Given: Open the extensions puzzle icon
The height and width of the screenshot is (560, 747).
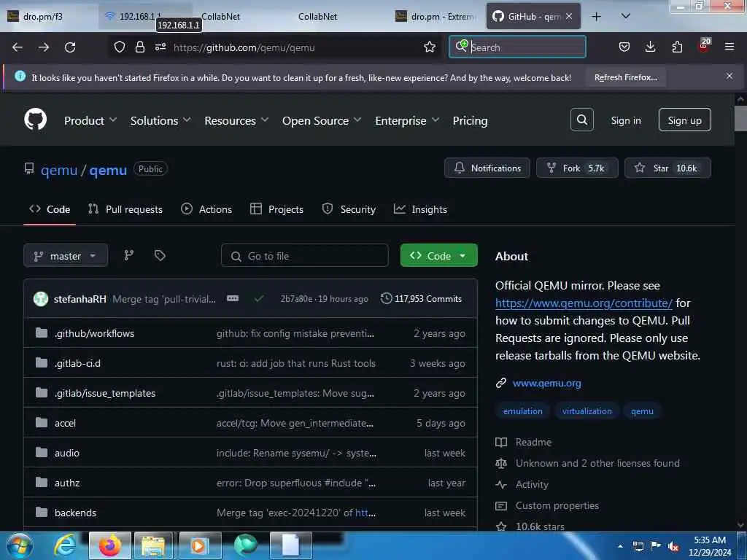Looking at the screenshot, I should pyautogui.click(x=677, y=47).
